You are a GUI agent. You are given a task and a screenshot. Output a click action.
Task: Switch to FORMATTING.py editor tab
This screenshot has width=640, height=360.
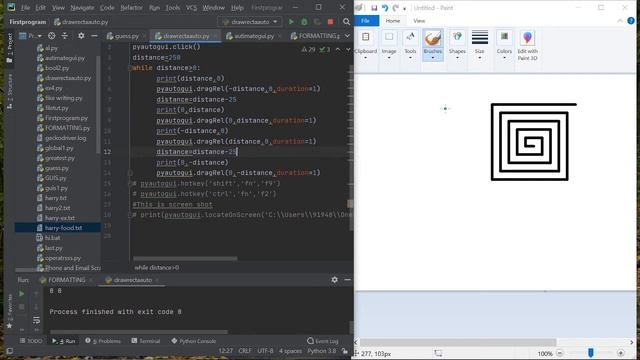pyautogui.click(x=315, y=36)
